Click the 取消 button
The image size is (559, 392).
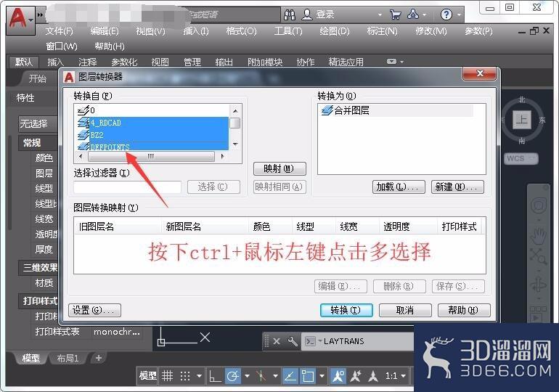[x=405, y=310]
